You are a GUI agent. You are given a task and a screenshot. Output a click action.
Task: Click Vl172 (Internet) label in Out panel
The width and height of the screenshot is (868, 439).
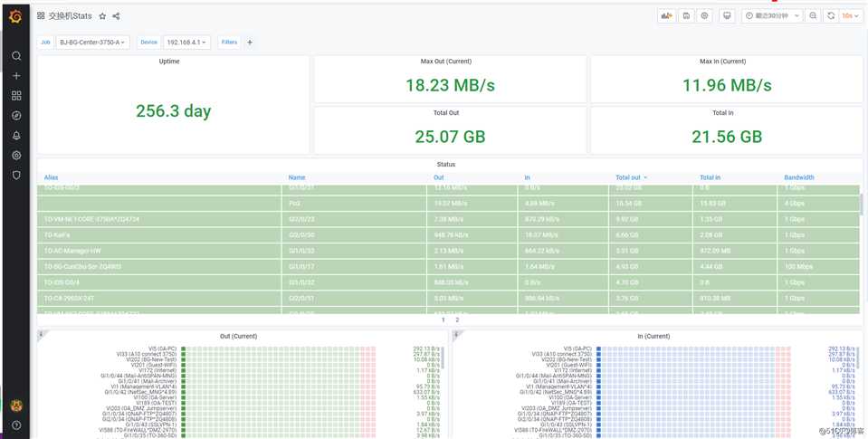pos(157,370)
